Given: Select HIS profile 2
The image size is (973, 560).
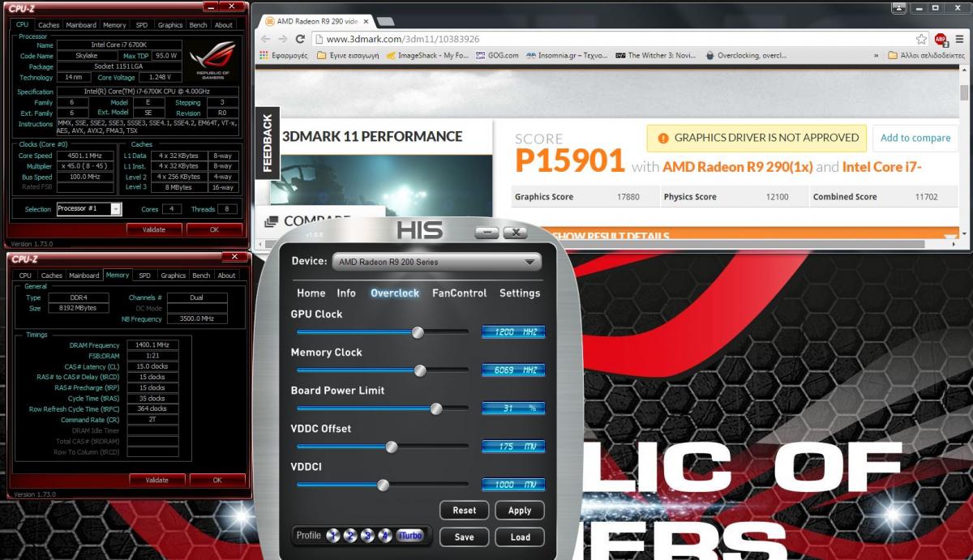Looking at the screenshot, I should [350, 536].
